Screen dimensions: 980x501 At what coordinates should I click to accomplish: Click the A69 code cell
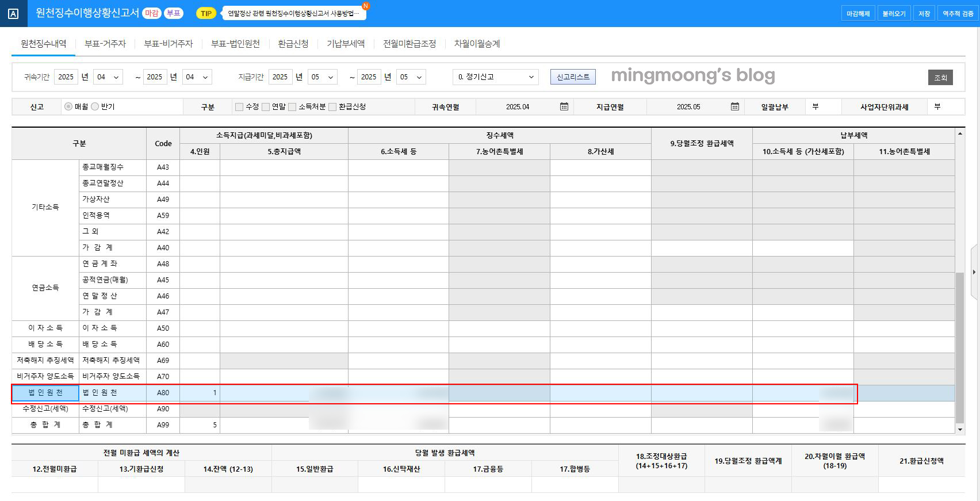point(163,361)
